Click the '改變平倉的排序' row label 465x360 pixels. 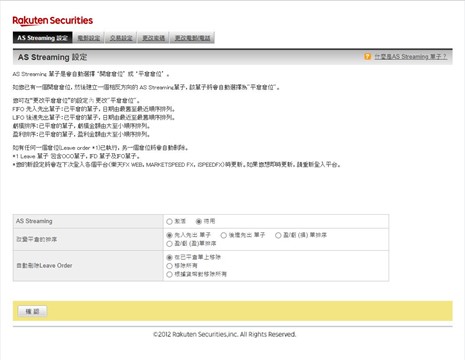pyautogui.click(x=37, y=239)
